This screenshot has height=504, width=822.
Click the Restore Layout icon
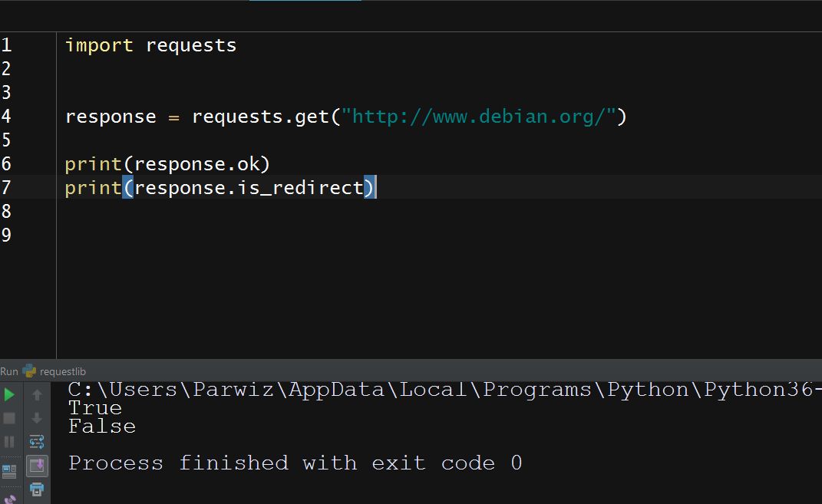pos(9,471)
